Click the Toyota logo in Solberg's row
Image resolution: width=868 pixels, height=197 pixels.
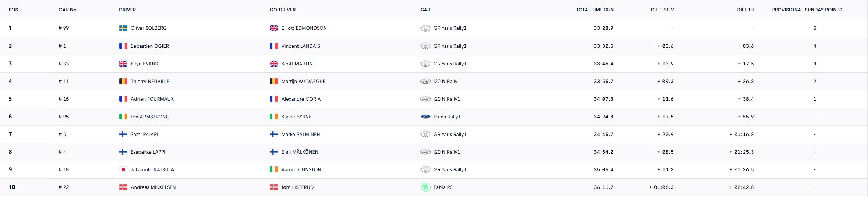tap(425, 28)
